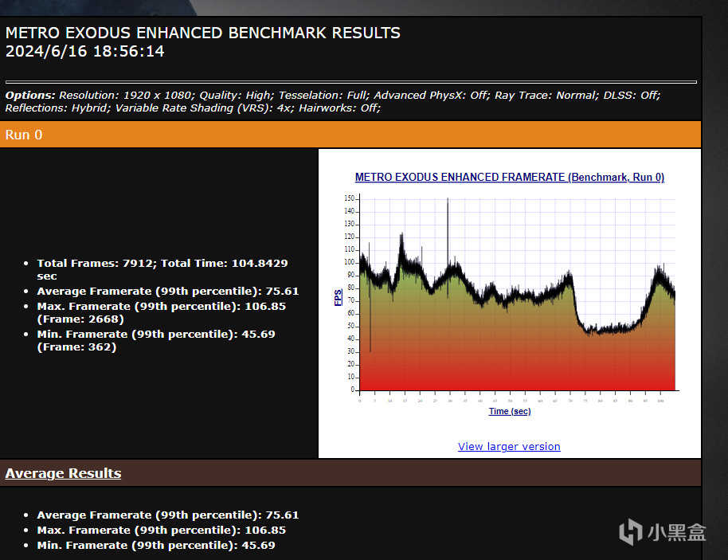Select Average Results Min. Framerate 45.69 line
728x560 pixels.
[156, 545]
